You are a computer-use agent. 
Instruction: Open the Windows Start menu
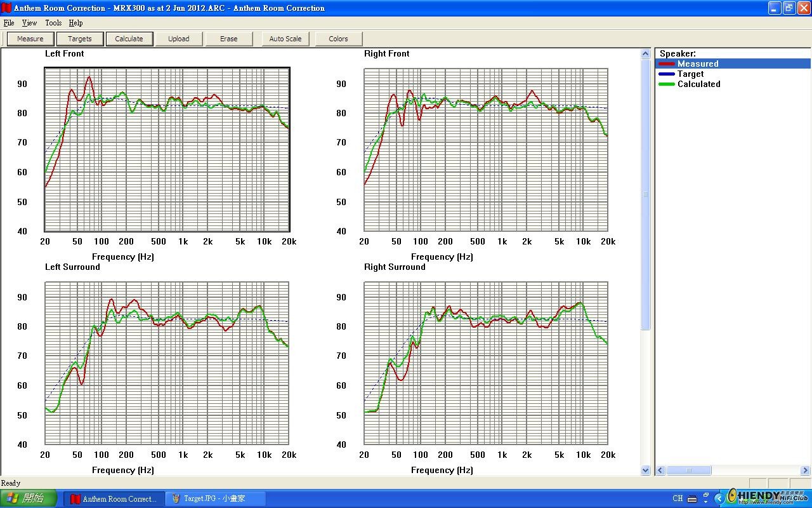tap(29, 498)
